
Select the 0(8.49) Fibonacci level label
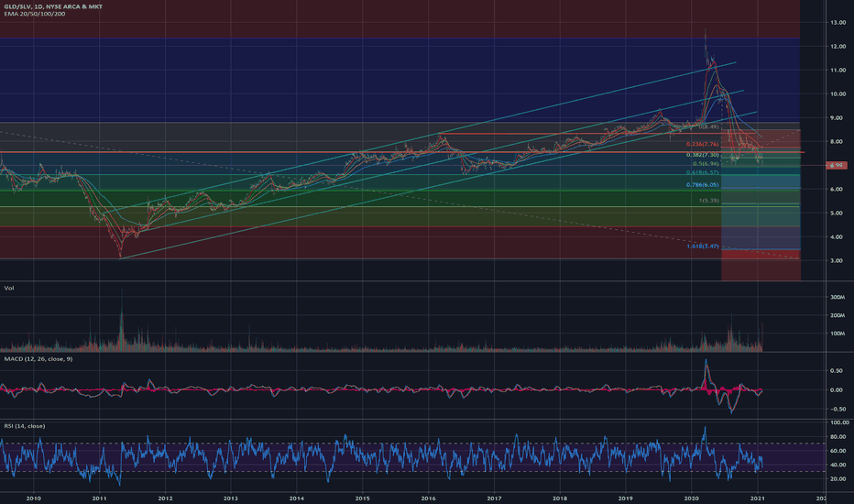click(x=708, y=127)
